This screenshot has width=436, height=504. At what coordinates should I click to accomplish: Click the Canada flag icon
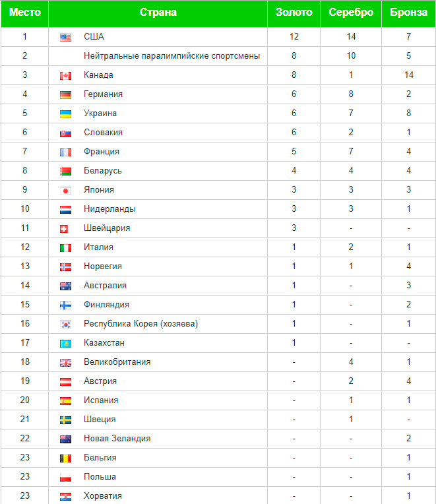pyautogui.click(x=65, y=75)
